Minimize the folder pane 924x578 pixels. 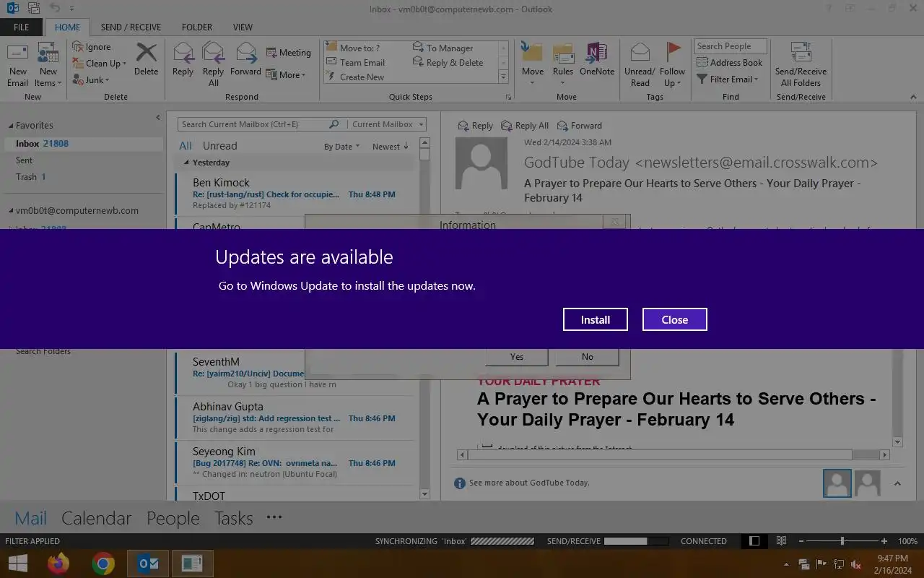pyautogui.click(x=158, y=117)
